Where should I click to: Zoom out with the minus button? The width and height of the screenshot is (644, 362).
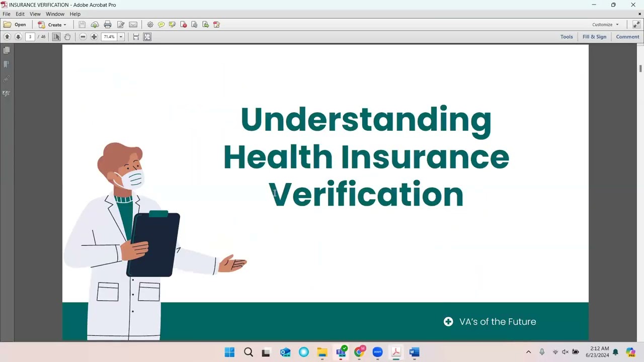click(x=83, y=37)
